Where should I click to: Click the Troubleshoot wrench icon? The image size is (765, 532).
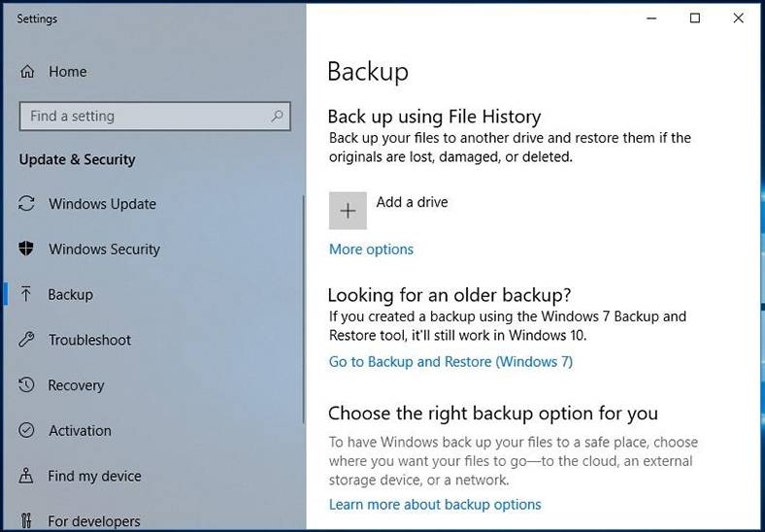tap(26, 340)
